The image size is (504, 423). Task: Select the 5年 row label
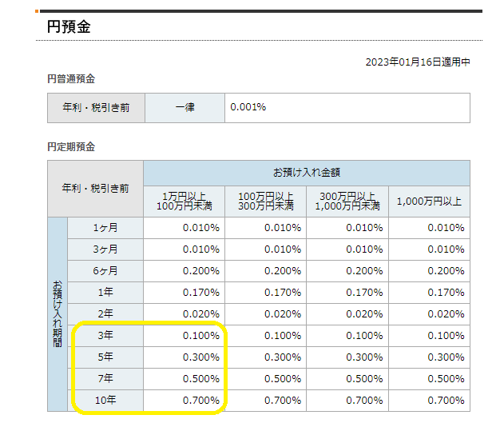coord(105,357)
